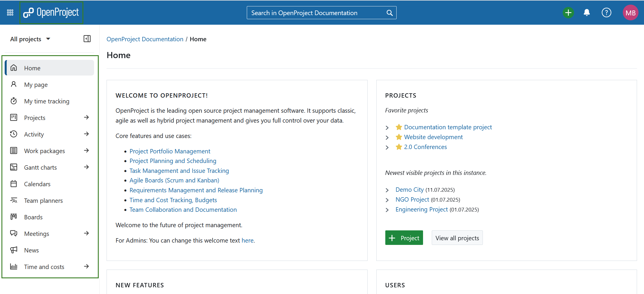Click View all projects button
The image size is (644, 294).
click(x=457, y=238)
